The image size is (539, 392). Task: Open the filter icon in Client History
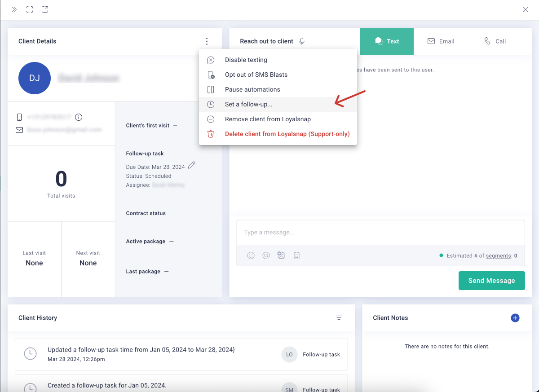click(339, 317)
